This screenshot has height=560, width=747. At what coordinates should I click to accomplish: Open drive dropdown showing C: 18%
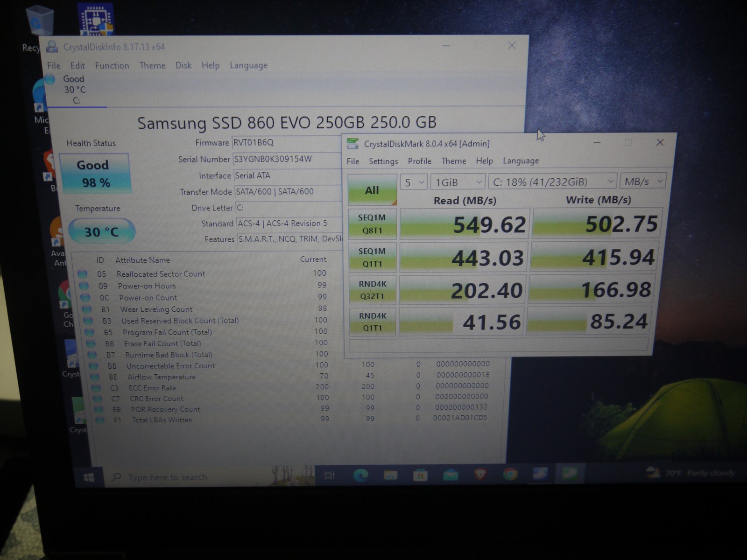point(553,182)
